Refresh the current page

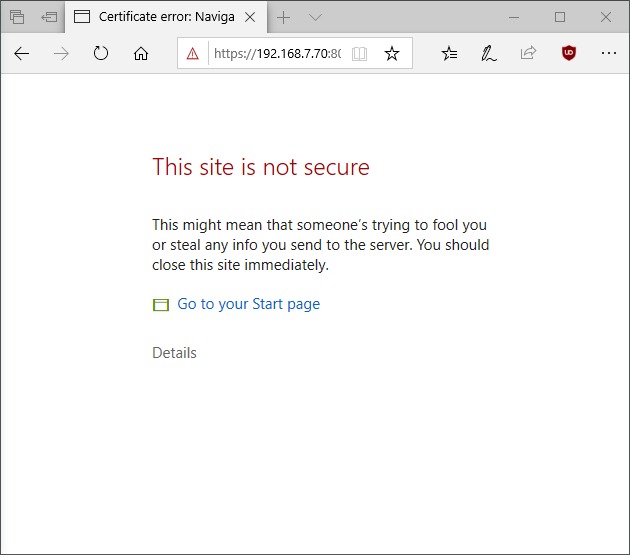point(100,54)
